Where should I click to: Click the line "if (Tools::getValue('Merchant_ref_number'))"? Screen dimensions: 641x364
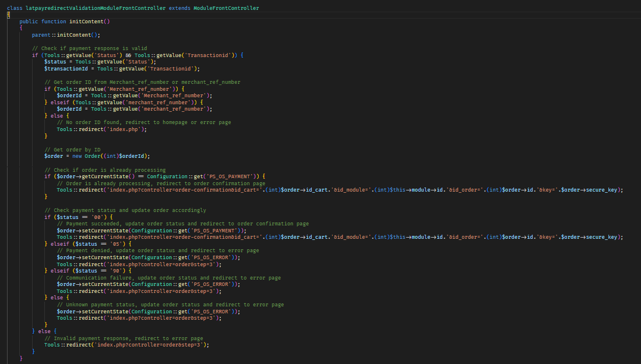click(x=114, y=89)
